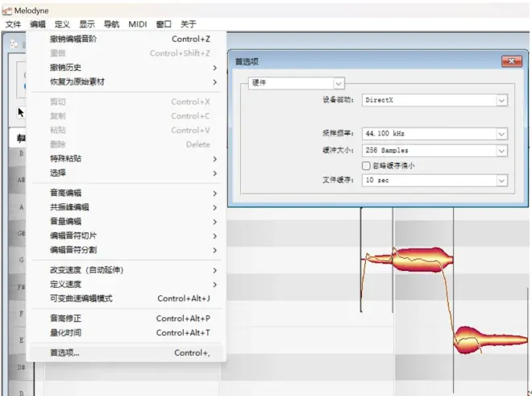The width and height of the screenshot is (532, 396).
Task: Select the upper note blob on G
Action: [422, 260]
